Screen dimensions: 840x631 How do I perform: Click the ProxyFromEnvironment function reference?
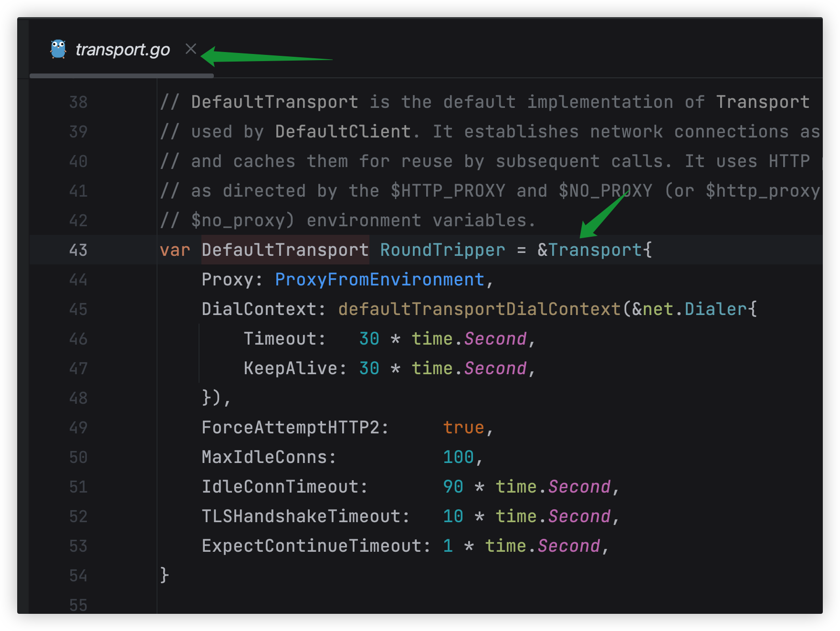click(x=379, y=280)
